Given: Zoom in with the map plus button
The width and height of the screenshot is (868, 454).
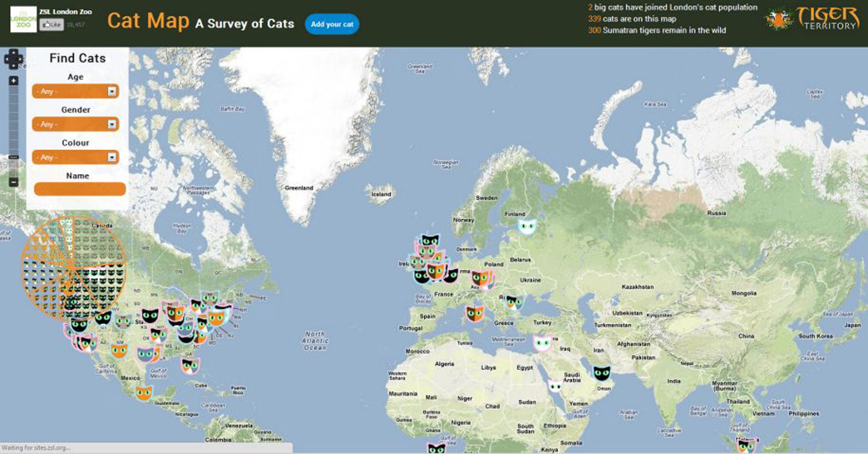Looking at the screenshot, I should (14, 80).
